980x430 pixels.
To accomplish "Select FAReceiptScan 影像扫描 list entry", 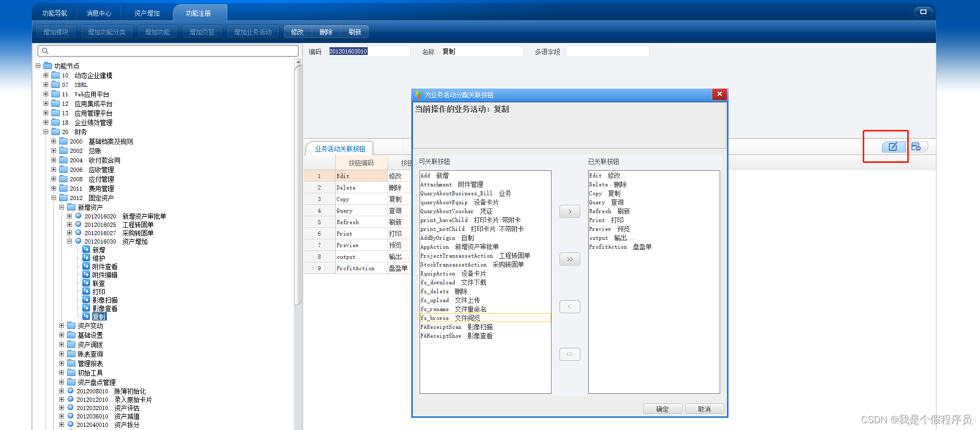I will (x=485, y=327).
